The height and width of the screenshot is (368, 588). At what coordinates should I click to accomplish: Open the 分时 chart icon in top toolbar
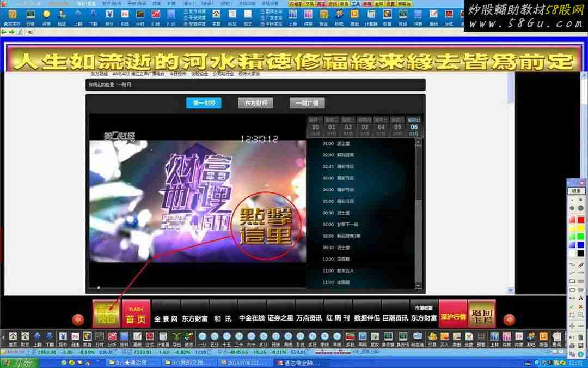tap(140, 17)
